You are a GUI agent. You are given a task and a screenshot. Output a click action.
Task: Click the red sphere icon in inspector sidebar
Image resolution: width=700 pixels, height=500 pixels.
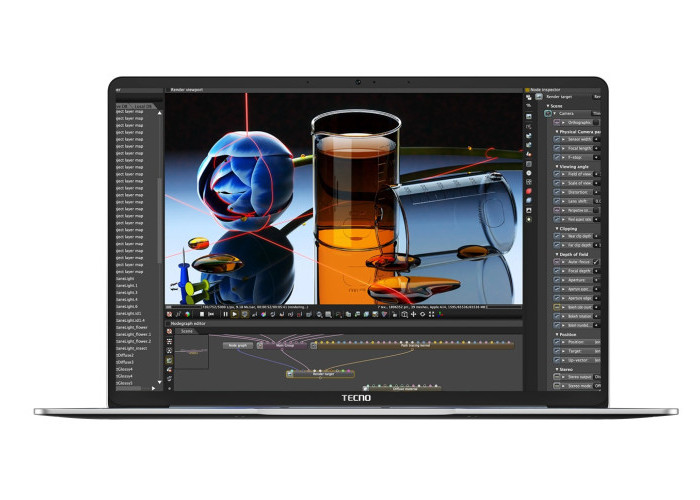coord(528,191)
